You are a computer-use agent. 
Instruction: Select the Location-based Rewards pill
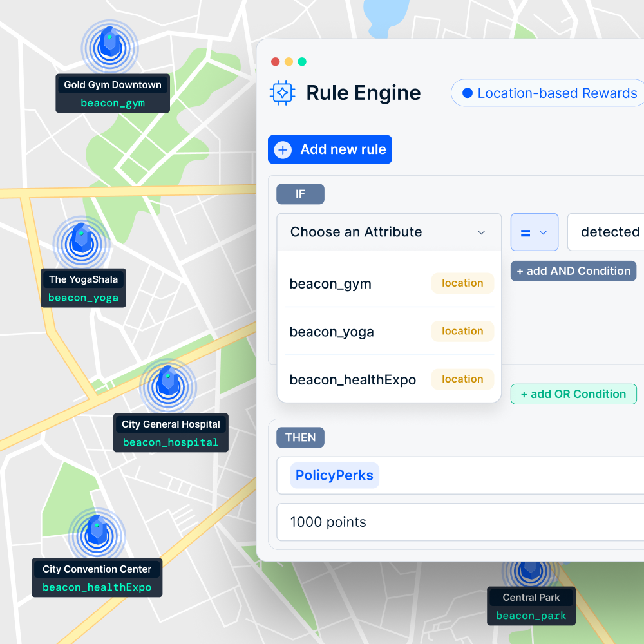click(548, 93)
